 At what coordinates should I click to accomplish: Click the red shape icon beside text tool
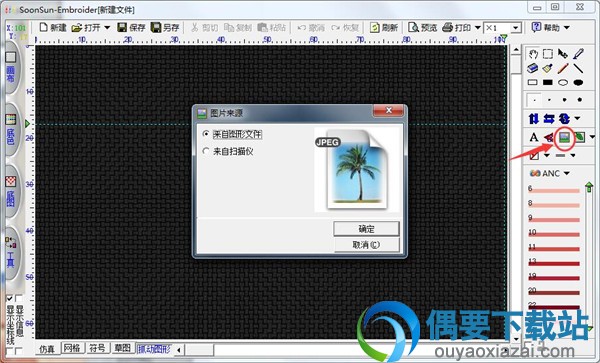pos(549,138)
